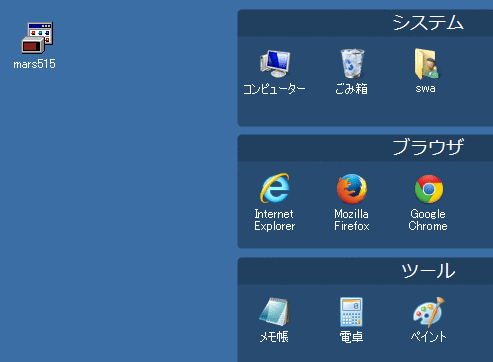493x362 pixels.
Task: Click the Internet Explorer label text
Action: [x=274, y=220]
